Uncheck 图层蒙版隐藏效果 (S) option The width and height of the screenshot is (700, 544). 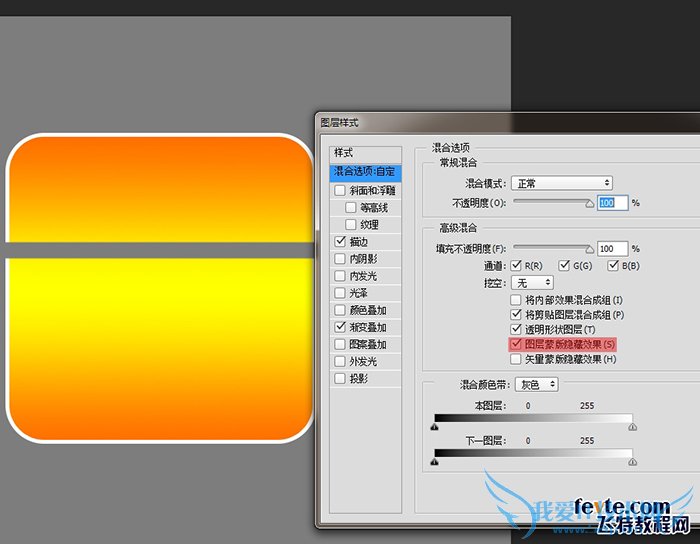516,344
